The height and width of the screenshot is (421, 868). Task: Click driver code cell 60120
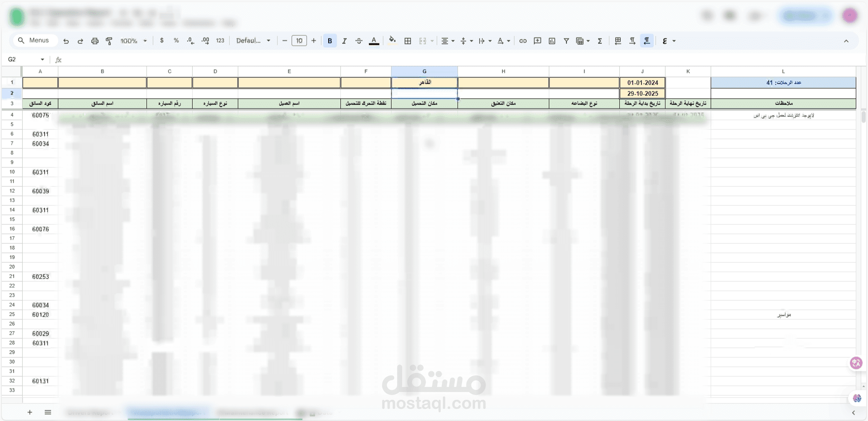40,315
